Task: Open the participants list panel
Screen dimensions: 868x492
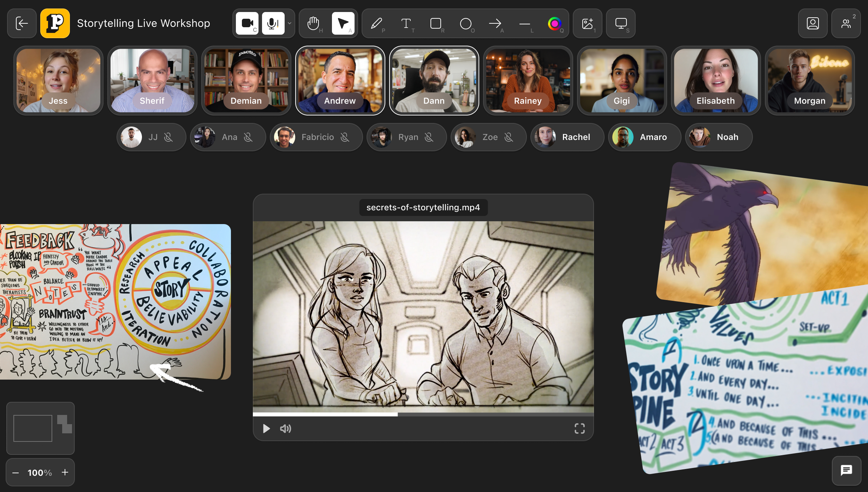Action: (846, 24)
